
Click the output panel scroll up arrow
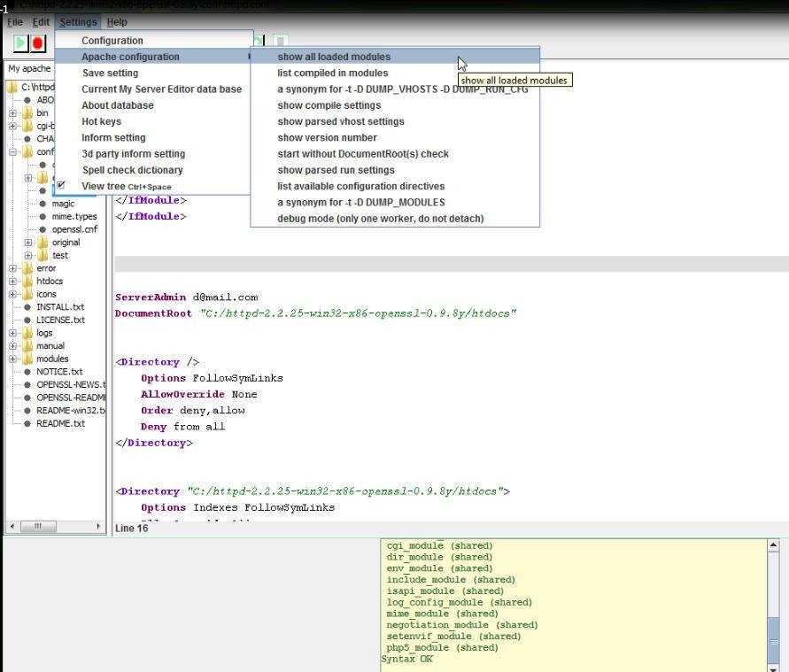[x=773, y=546]
